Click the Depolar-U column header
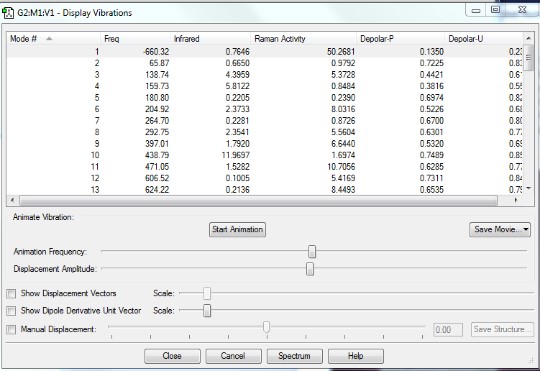Viewport: 540px width, 371px height. point(484,39)
